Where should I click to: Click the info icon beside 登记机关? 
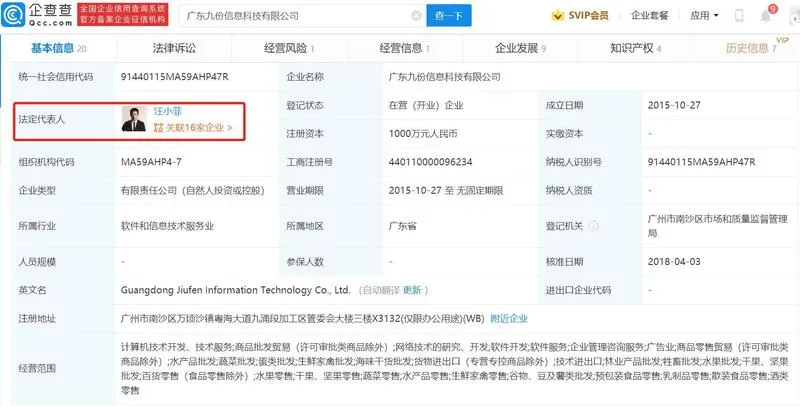pyautogui.click(x=594, y=226)
